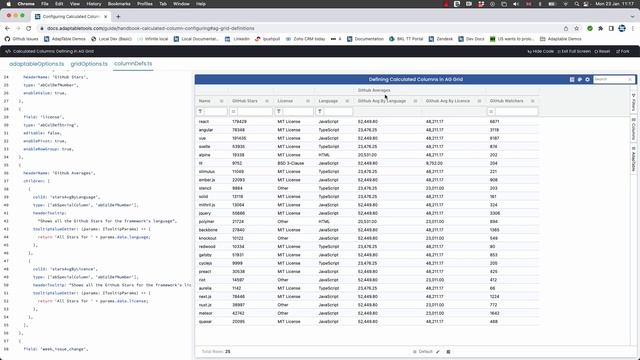Select the columnDefs.ts tab

coord(133,64)
